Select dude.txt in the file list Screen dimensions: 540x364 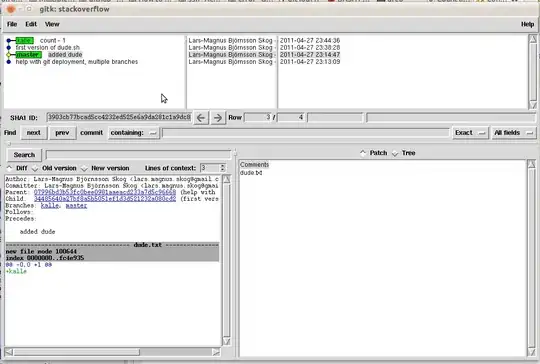(x=251, y=173)
